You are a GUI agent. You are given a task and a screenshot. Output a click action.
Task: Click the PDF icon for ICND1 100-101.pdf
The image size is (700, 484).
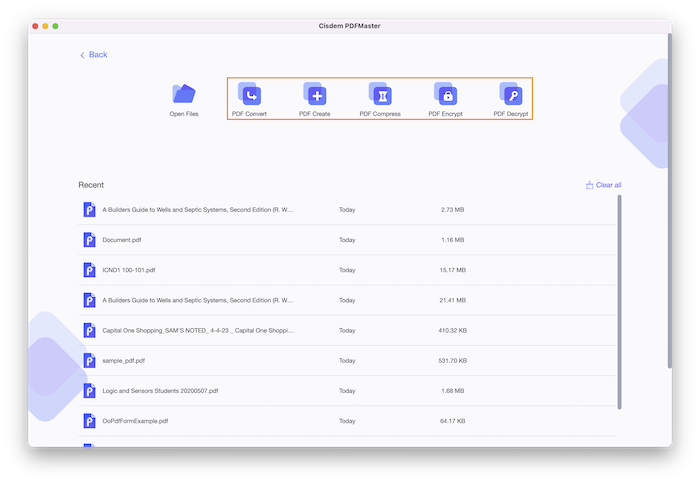[89, 270]
